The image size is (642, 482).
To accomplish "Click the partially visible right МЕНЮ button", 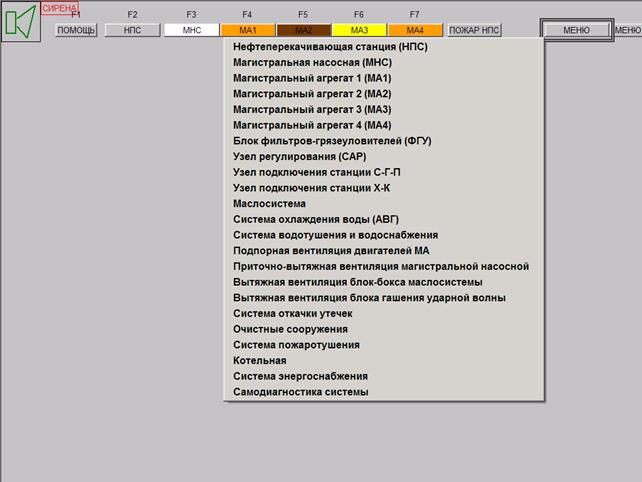I will [628, 30].
